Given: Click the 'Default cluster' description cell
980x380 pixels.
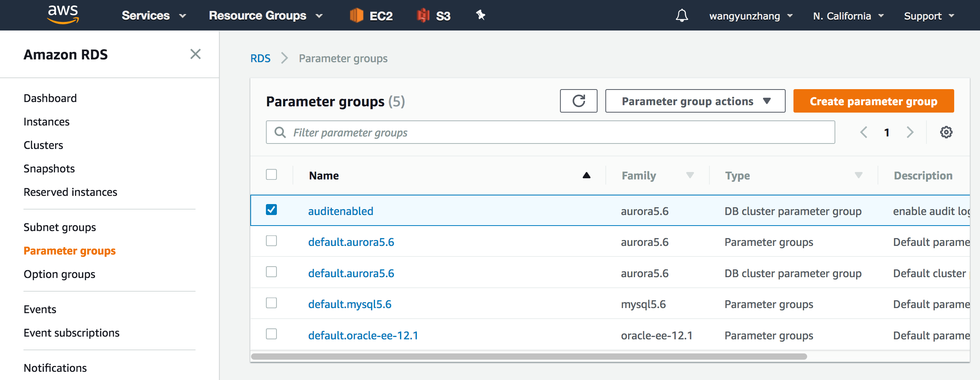Looking at the screenshot, I should (930, 273).
